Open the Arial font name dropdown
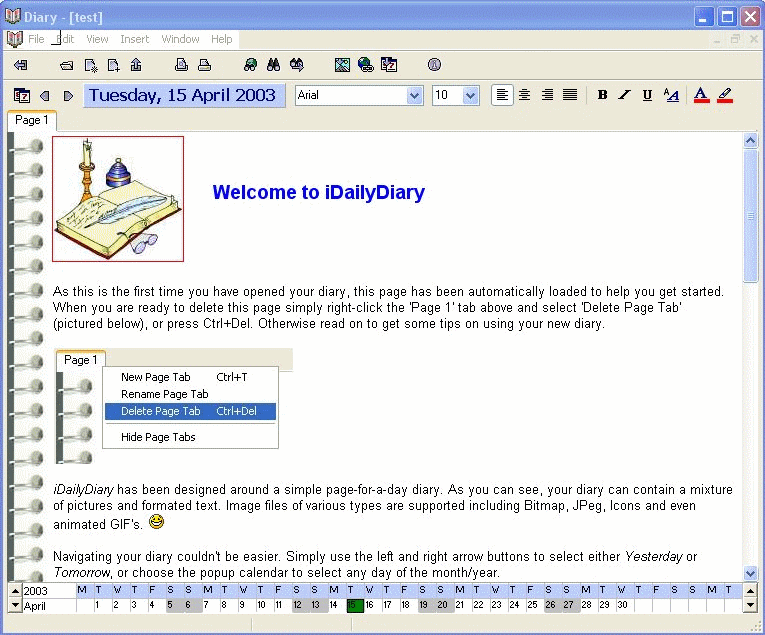The height and width of the screenshot is (635, 765). pos(415,96)
